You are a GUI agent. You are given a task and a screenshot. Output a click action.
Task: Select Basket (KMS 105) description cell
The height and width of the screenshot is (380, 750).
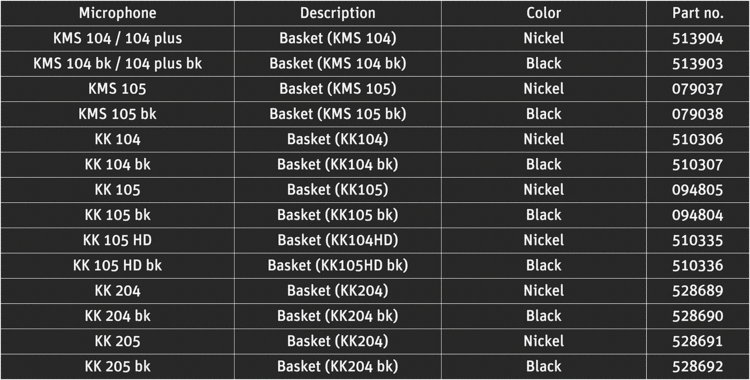click(338, 89)
